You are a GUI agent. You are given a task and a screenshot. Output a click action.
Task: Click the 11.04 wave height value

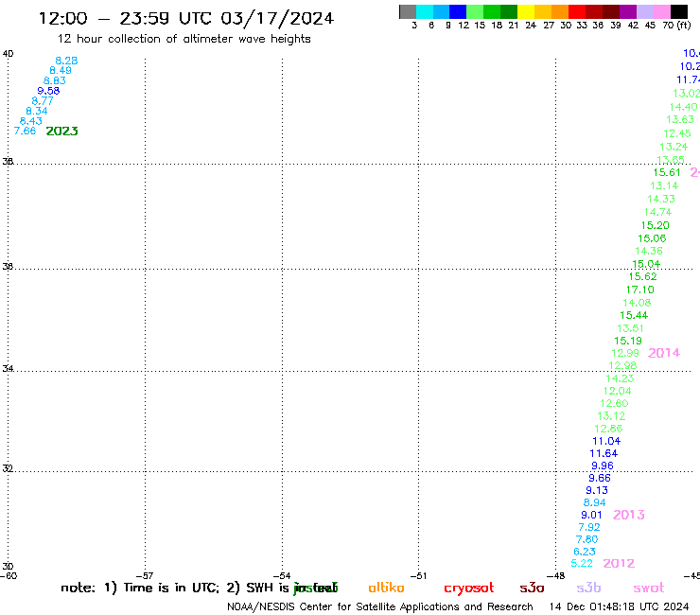(606, 441)
